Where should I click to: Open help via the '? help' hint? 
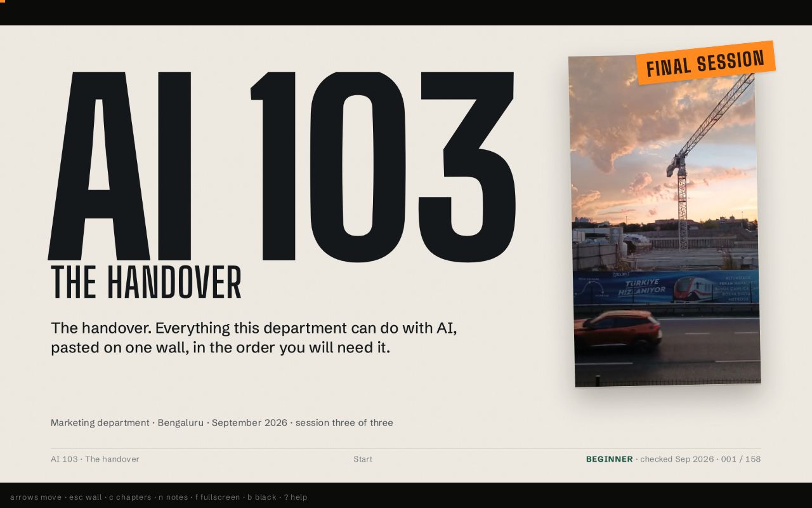[296, 497]
